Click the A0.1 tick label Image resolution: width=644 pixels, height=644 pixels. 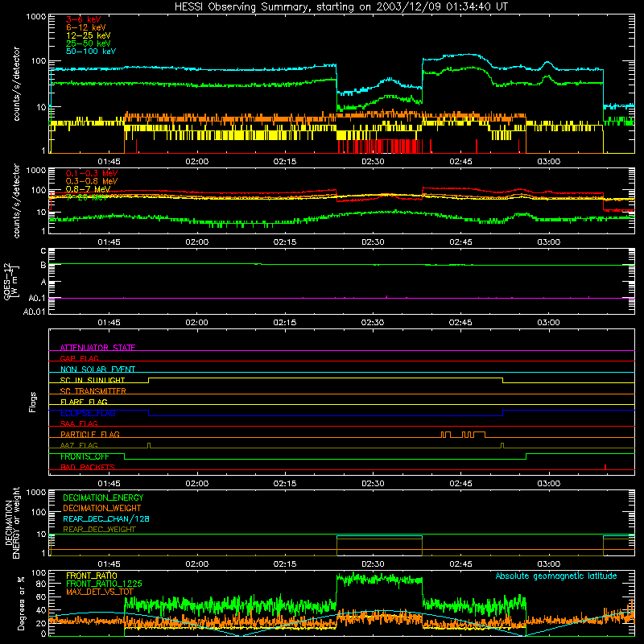click(37, 299)
